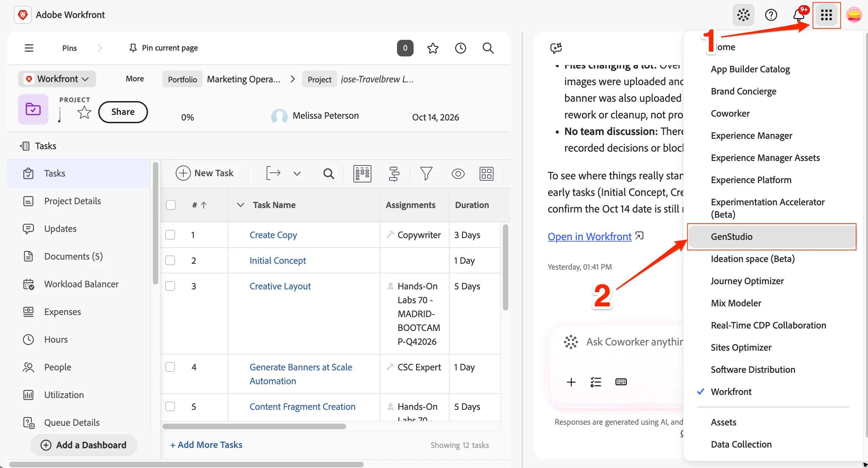Expand the Pins chevron
This screenshot has width=868, height=468.
(x=100, y=48)
